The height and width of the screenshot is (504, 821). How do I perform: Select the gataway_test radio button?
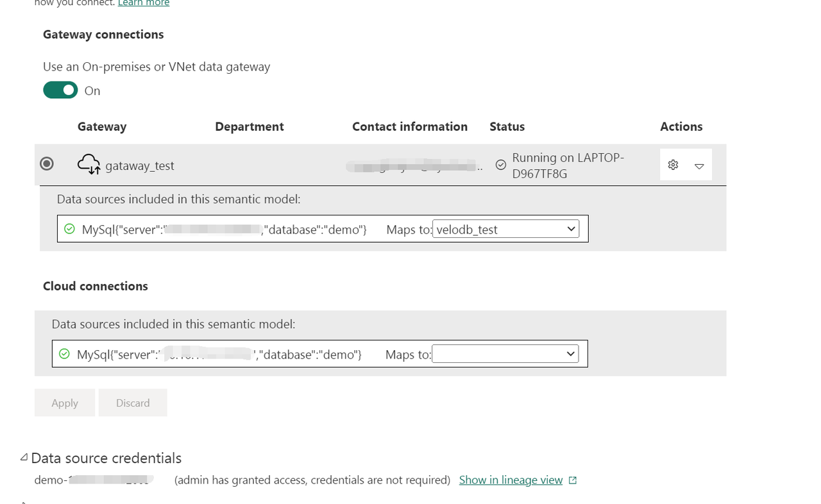[x=47, y=164]
